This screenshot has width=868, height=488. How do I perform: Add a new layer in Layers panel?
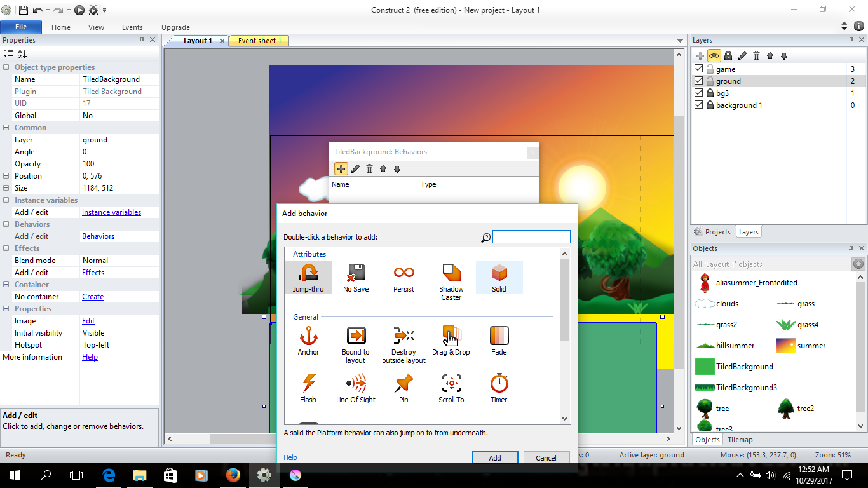700,56
